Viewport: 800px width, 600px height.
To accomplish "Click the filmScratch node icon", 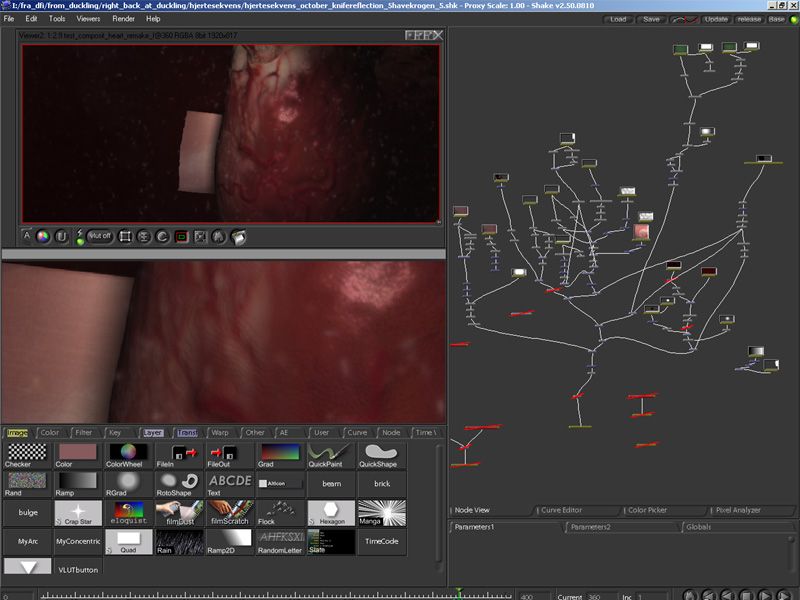I will [229, 513].
